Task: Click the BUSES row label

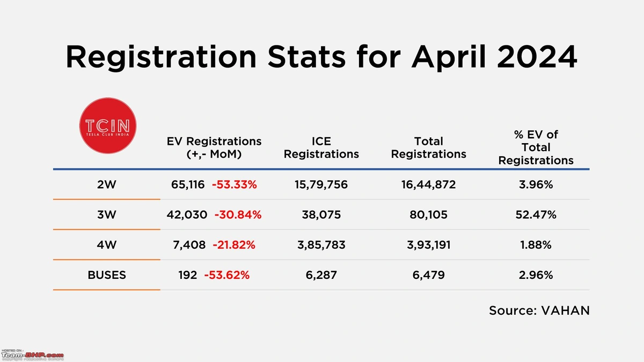Action: 107,275
